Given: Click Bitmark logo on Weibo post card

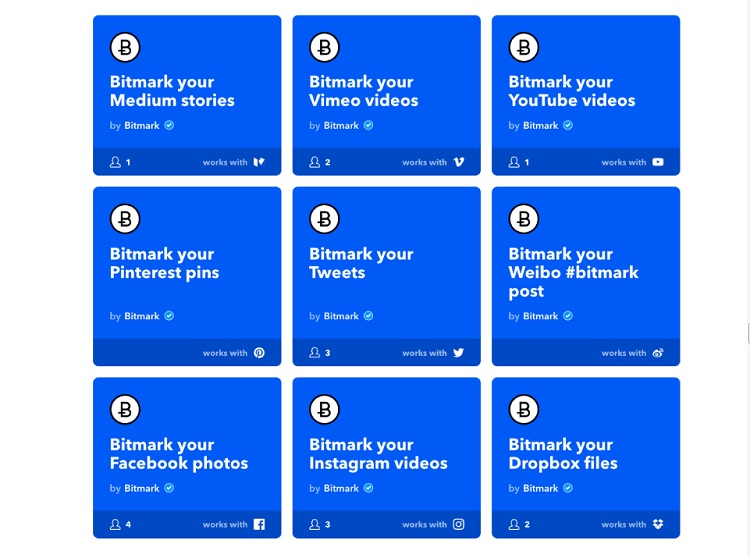Looking at the screenshot, I should pos(524,219).
